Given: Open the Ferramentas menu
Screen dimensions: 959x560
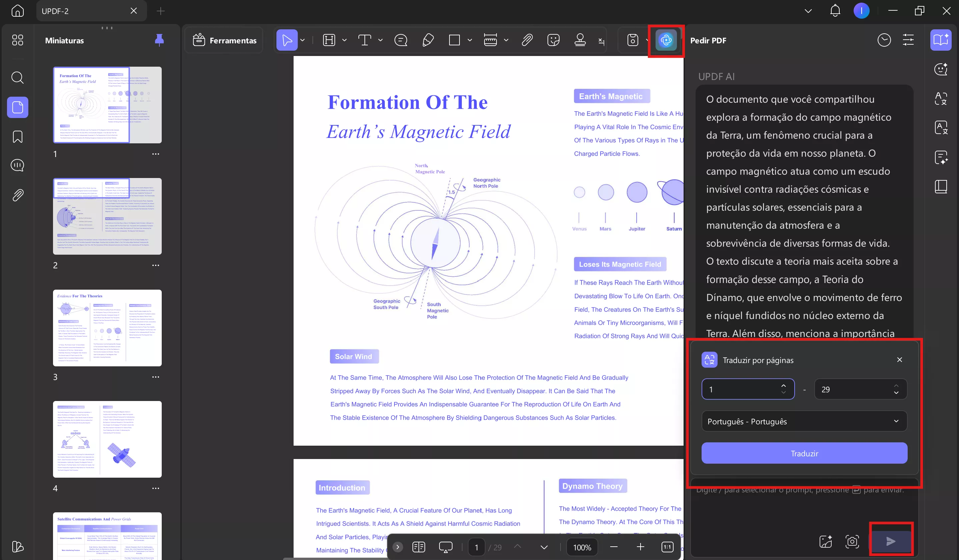Looking at the screenshot, I should [x=224, y=40].
